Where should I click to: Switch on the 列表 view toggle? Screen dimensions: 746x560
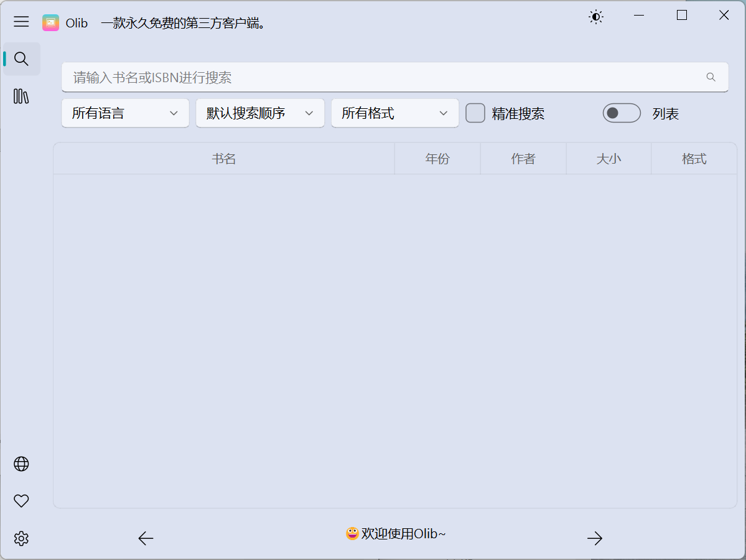621,113
